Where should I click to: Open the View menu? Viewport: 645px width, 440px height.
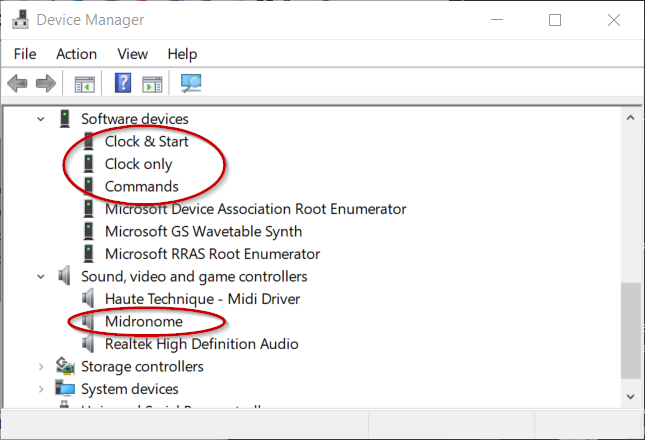pyautogui.click(x=132, y=54)
